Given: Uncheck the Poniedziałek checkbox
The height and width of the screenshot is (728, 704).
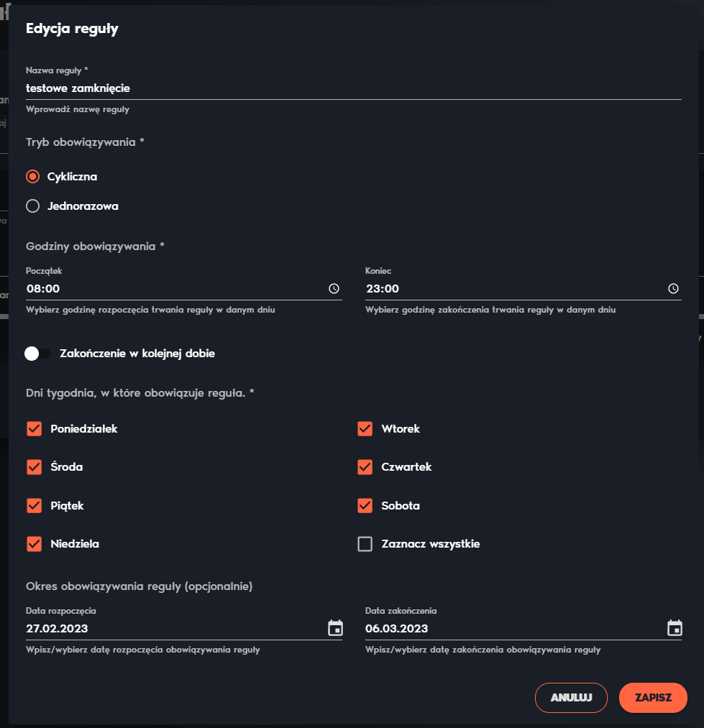Looking at the screenshot, I should [34, 429].
